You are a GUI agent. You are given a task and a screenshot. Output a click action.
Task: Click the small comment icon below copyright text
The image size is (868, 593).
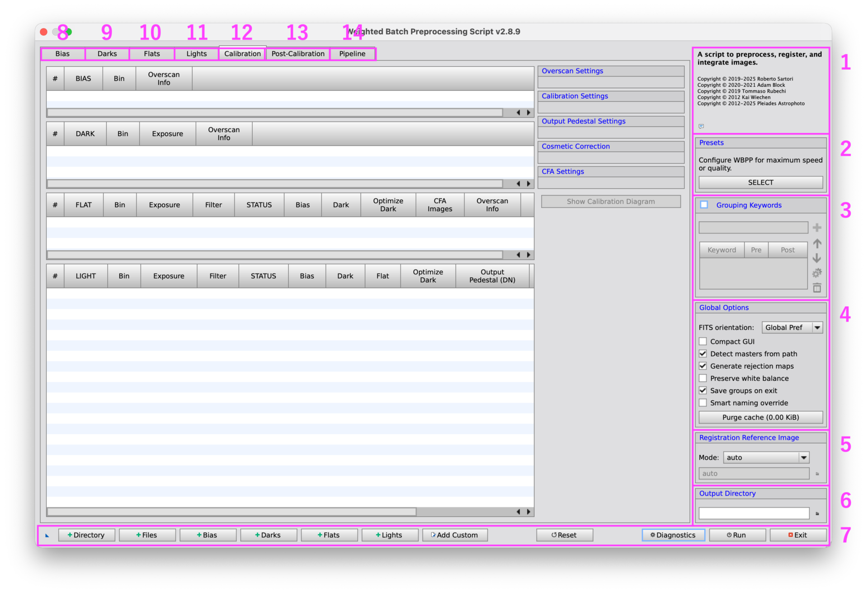tap(701, 126)
